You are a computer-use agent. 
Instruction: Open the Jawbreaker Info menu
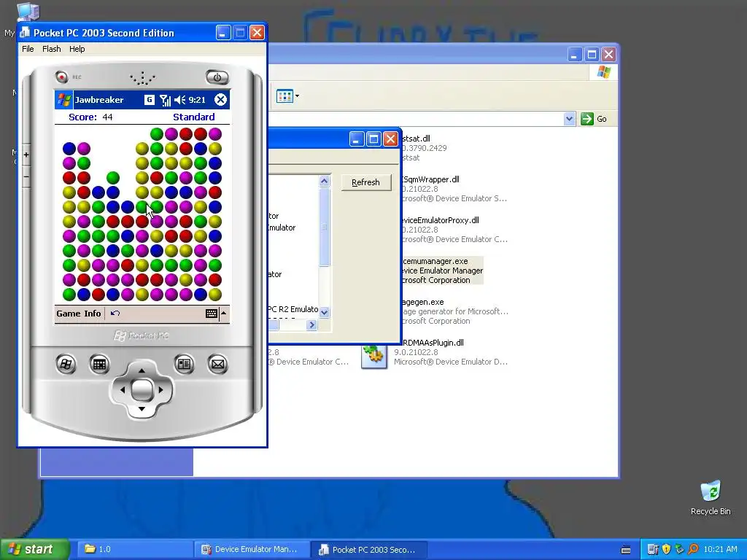[x=93, y=314]
